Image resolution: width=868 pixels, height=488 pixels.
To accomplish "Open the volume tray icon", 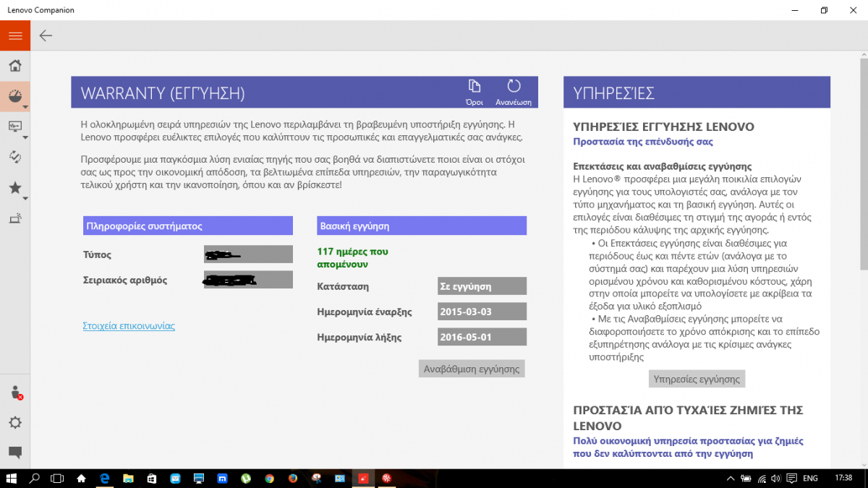I will click(778, 478).
